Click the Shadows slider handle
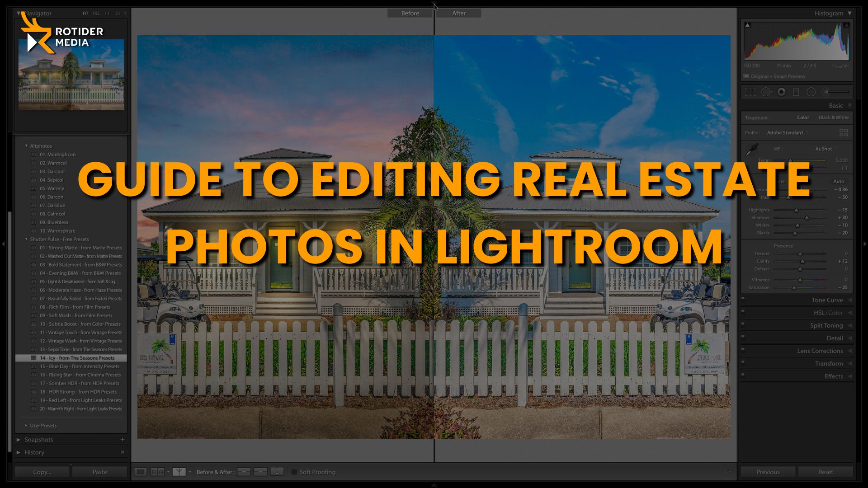The width and height of the screenshot is (868, 488). pyautogui.click(x=807, y=218)
